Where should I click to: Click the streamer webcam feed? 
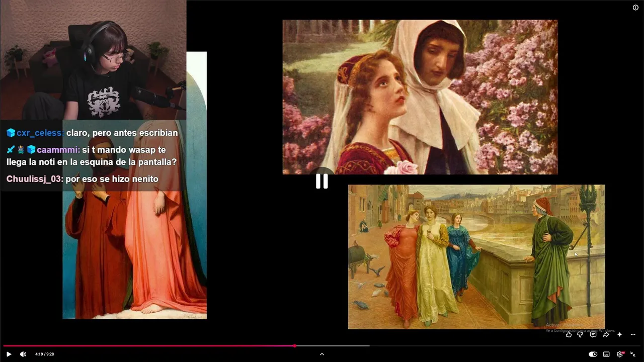click(93, 60)
